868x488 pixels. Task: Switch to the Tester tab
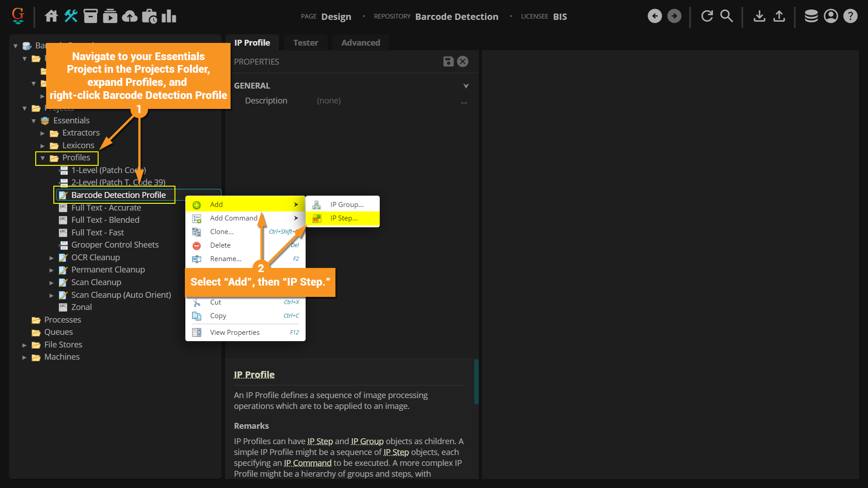pos(305,42)
